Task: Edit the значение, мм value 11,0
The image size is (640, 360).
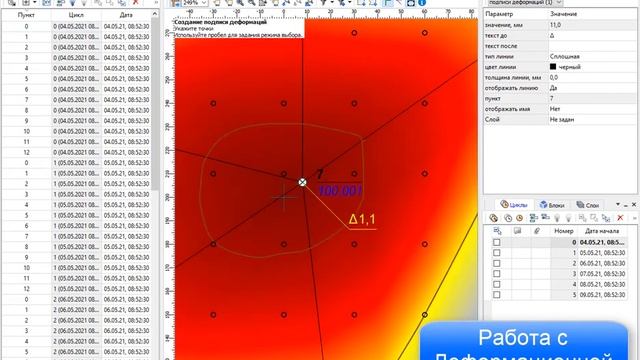Action: (592, 25)
